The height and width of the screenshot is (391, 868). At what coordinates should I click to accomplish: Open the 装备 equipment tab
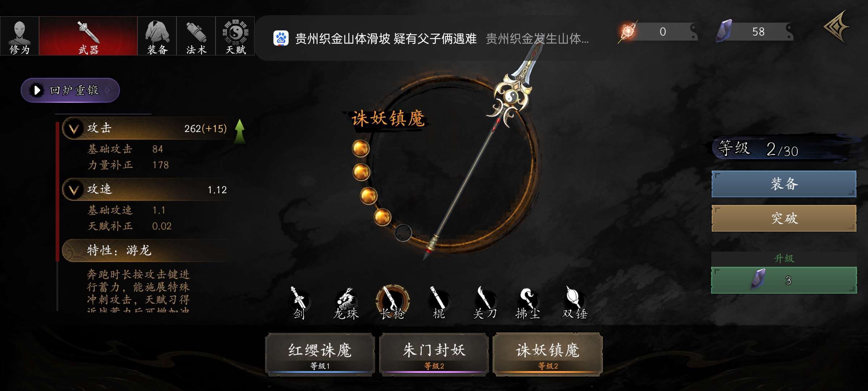pos(157,36)
